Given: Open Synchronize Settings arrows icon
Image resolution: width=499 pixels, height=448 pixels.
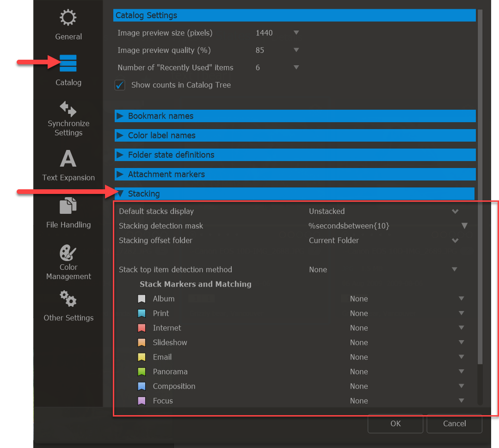Looking at the screenshot, I should coord(68,109).
